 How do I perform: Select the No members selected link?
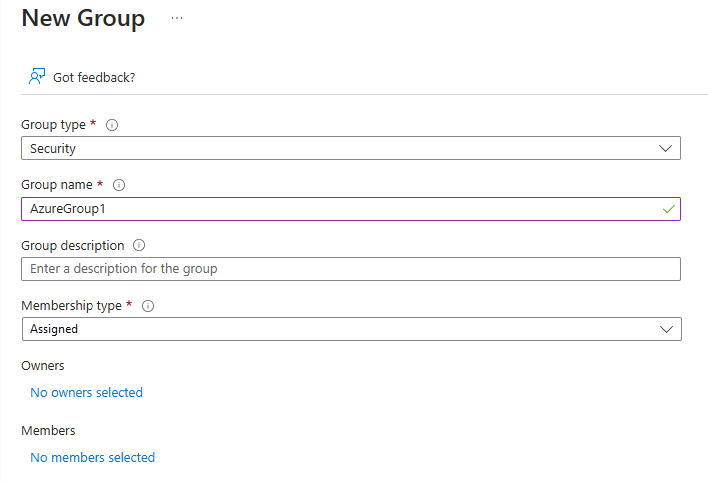(92, 458)
